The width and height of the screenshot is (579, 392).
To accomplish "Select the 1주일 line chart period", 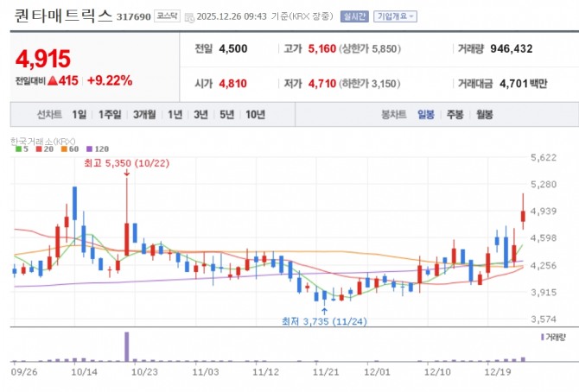I will pos(110,115).
